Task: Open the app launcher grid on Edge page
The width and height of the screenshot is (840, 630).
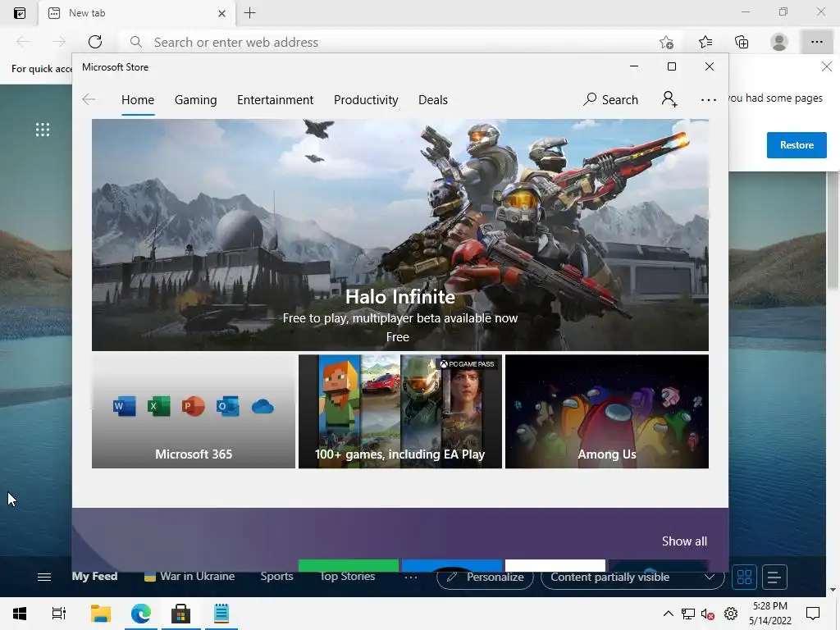Action: (43, 129)
